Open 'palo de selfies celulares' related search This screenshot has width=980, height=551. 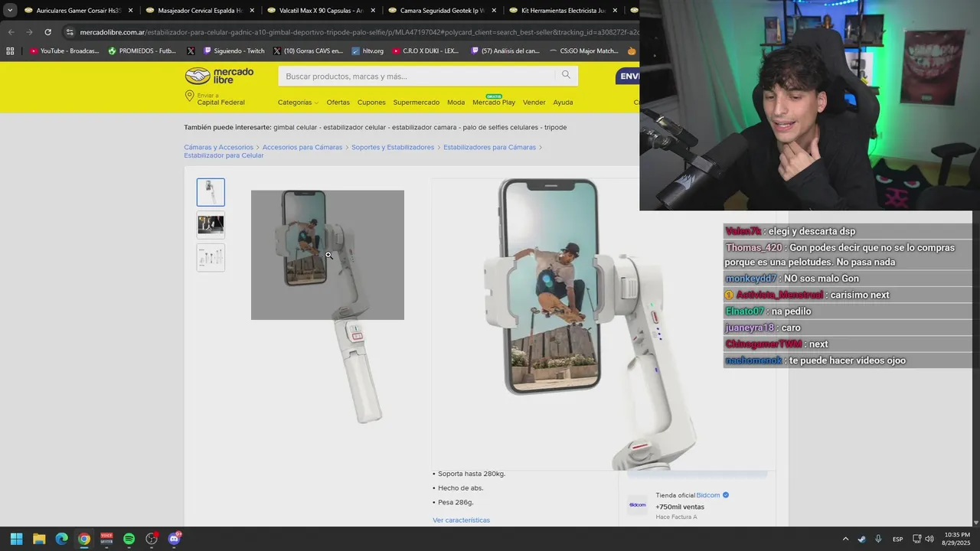pyautogui.click(x=501, y=127)
